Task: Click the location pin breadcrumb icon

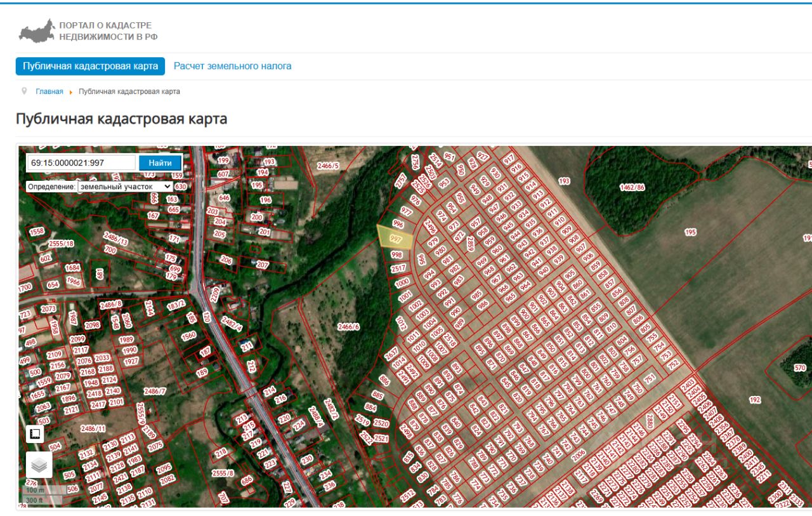Action: [24, 91]
